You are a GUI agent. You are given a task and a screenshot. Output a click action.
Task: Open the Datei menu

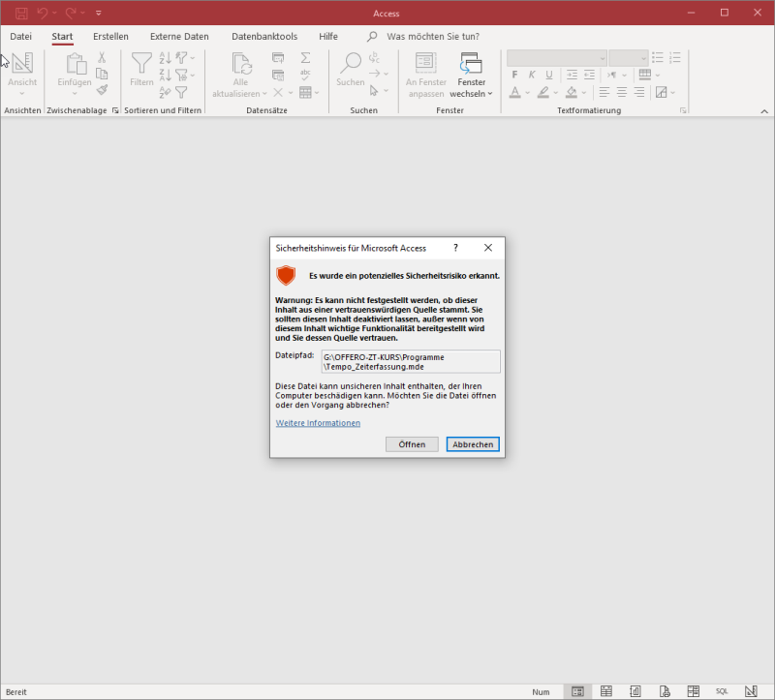pos(20,36)
